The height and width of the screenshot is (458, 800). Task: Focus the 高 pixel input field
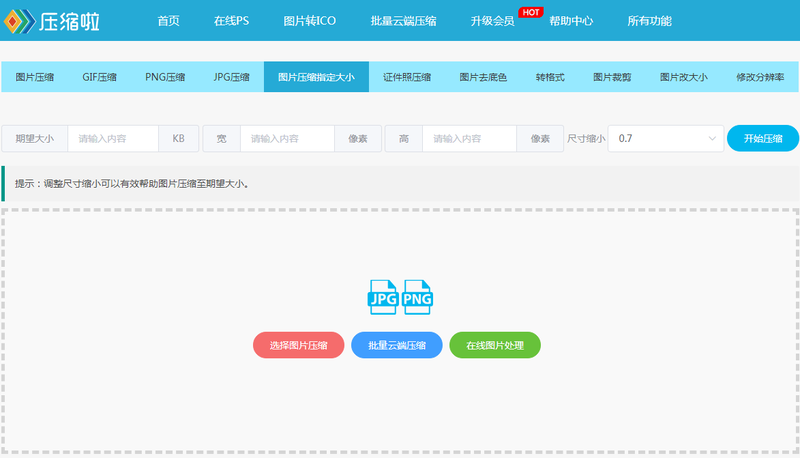pyautogui.click(x=469, y=139)
